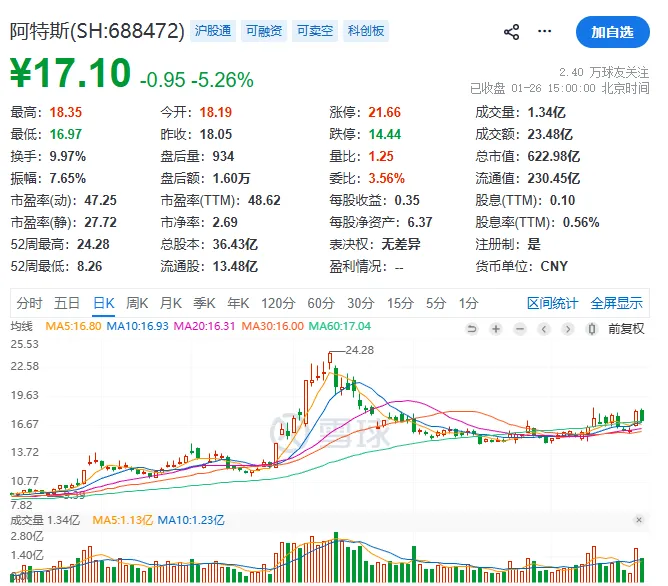This screenshot has width=668, height=586.
Task: Click the 股息率(TTM) value 0.56%
Action: (x=581, y=222)
